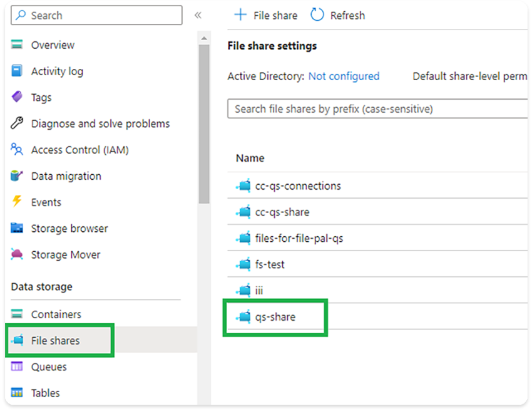Click the Activity log icon
Image resolution: width=532 pixels, height=411 pixels.
pos(18,71)
